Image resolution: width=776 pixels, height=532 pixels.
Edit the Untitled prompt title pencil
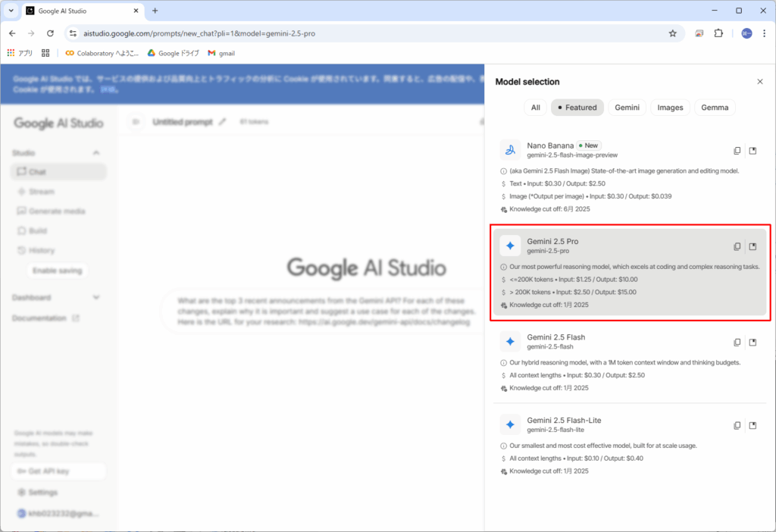(222, 122)
